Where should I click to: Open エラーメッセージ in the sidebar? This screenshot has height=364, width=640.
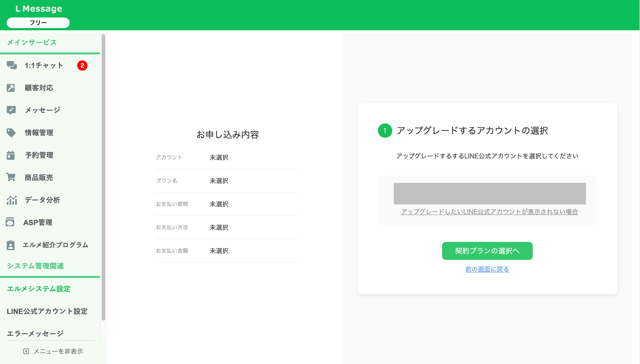pos(35,334)
